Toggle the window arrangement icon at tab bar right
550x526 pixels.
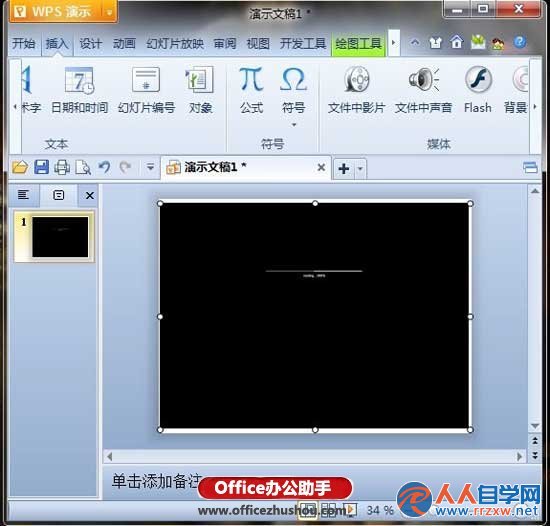click(x=530, y=167)
